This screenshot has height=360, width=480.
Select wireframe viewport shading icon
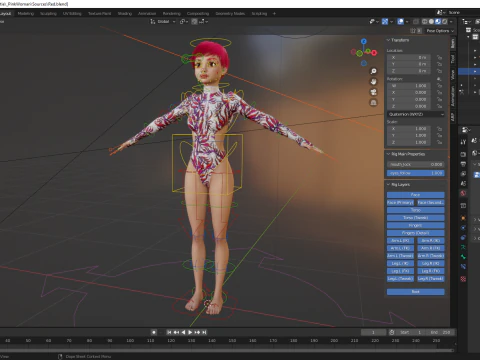point(425,22)
